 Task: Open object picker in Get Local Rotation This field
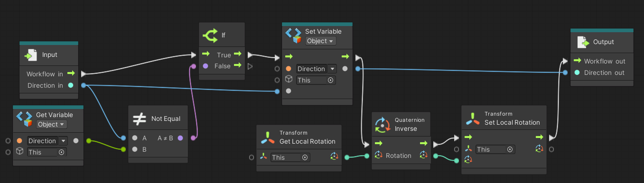coord(305,157)
